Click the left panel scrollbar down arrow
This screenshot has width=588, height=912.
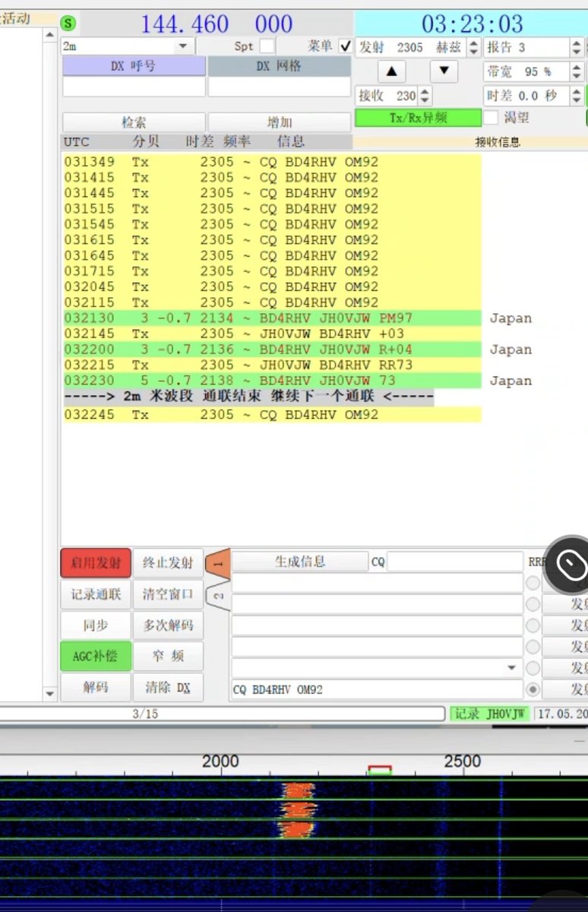coord(50,693)
